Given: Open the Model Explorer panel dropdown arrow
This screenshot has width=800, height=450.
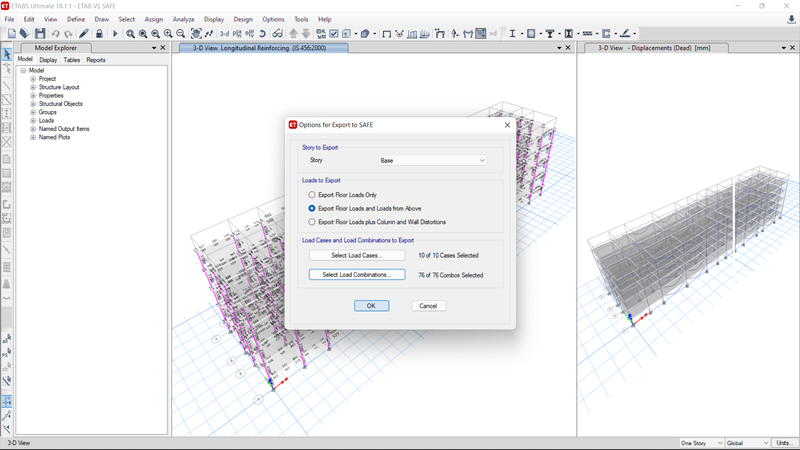Looking at the screenshot, I should [x=154, y=48].
